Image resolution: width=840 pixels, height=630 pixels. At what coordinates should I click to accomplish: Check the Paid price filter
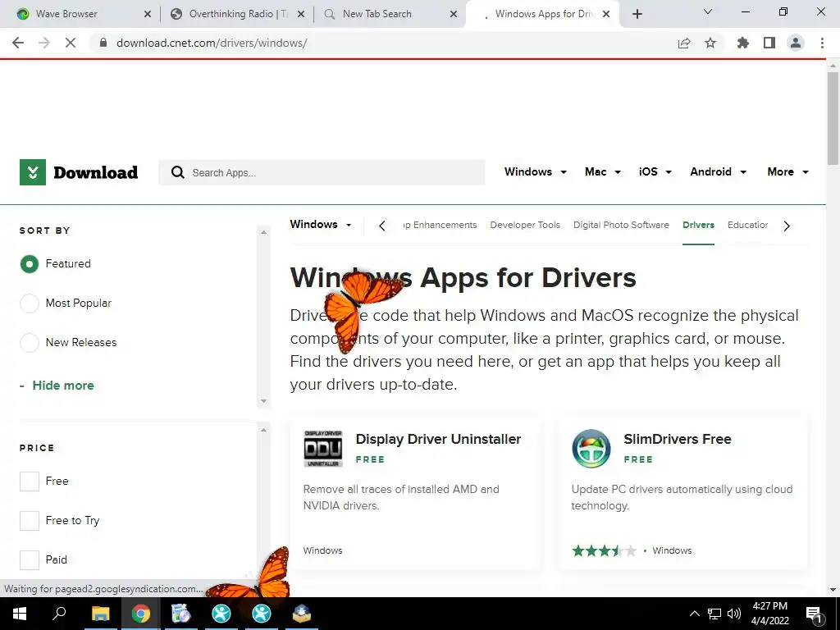30,559
